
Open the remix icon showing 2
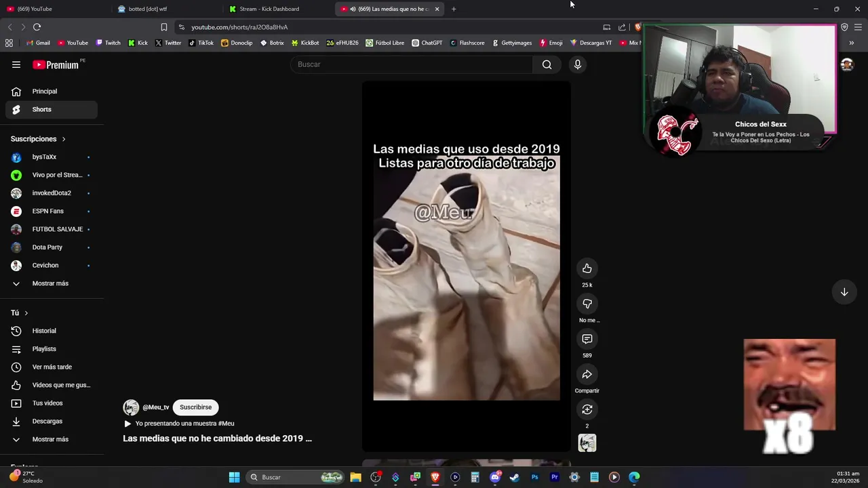[587, 409]
